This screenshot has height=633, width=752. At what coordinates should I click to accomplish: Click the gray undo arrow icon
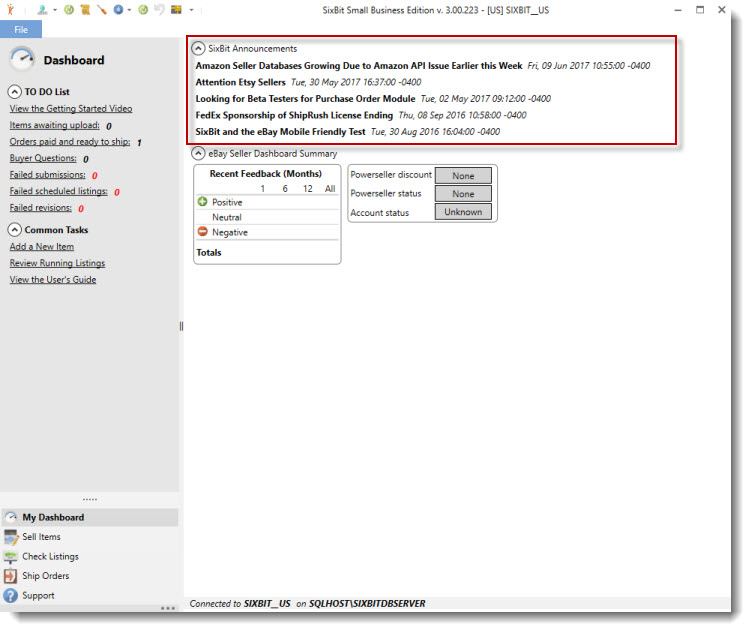(159, 10)
